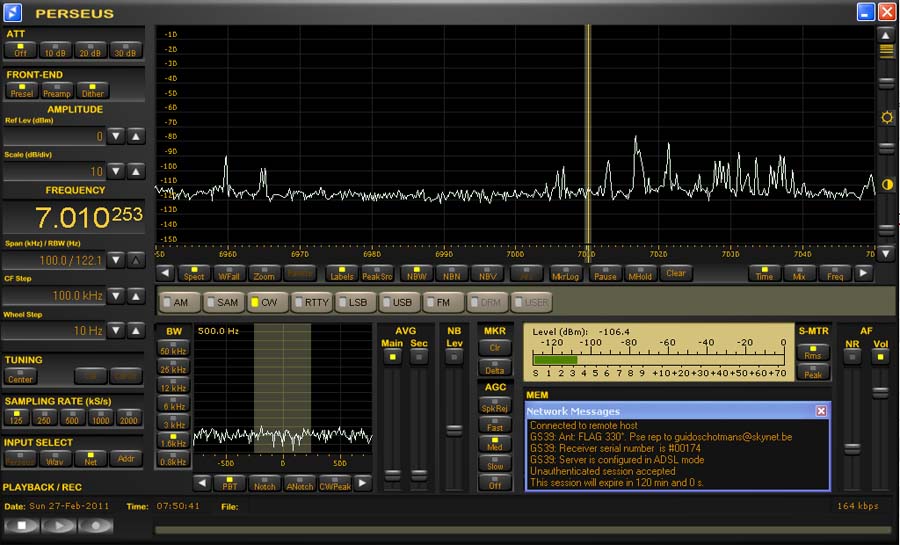Increase Ref Lev with up arrow
900x545 pixels.
tap(135, 136)
